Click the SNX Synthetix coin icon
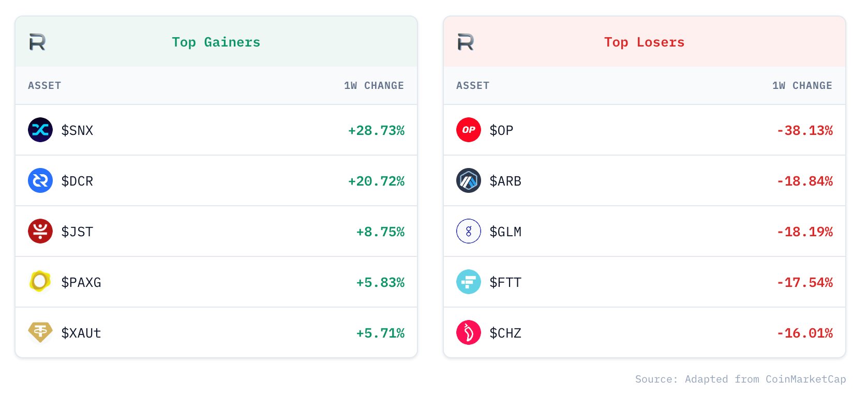The image size is (868, 396). tap(40, 130)
